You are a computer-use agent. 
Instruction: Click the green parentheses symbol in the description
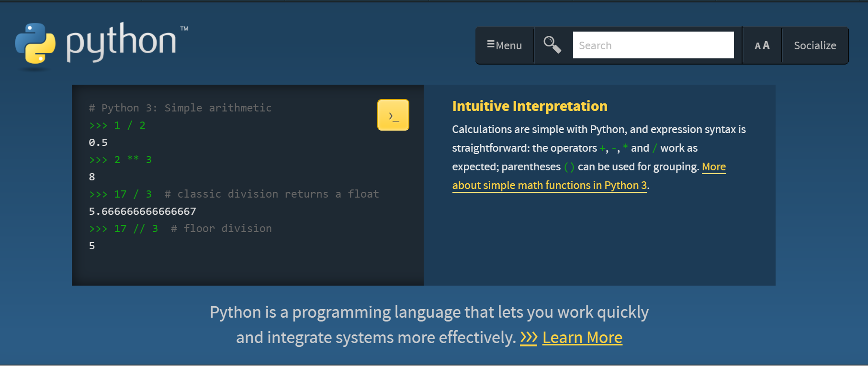tap(569, 167)
